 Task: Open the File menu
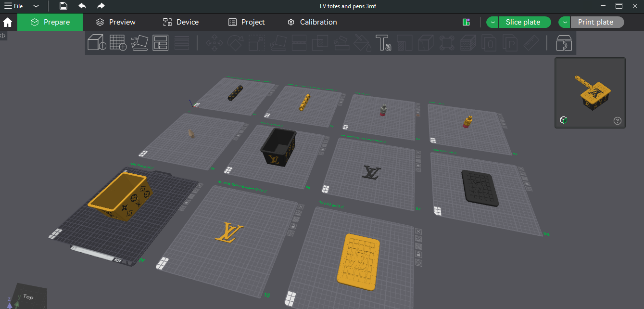(x=13, y=6)
